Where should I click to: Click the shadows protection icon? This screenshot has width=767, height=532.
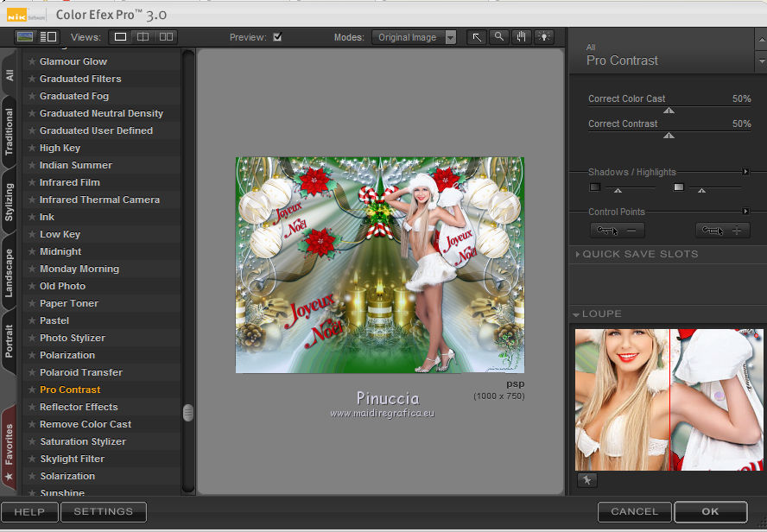(595, 187)
